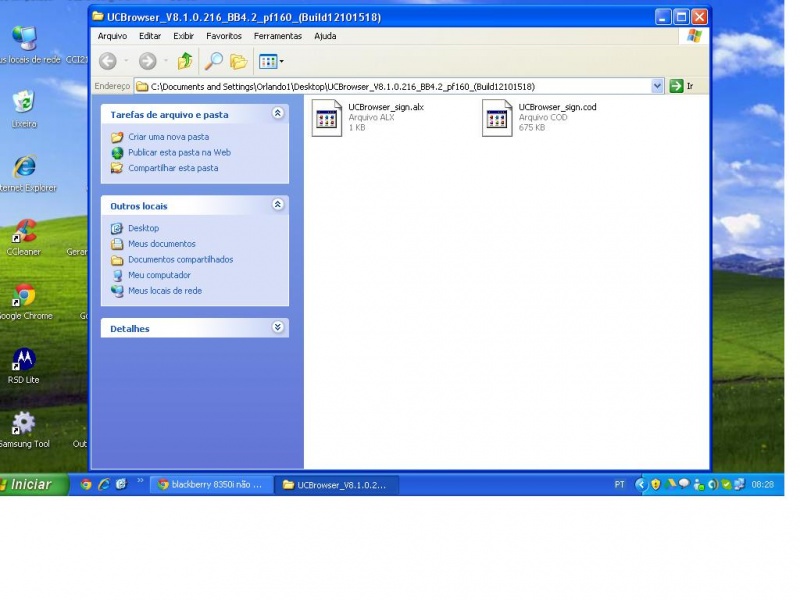Select the UCBrowser_sign.alx file icon

pyautogui.click(x=327, y=118)
